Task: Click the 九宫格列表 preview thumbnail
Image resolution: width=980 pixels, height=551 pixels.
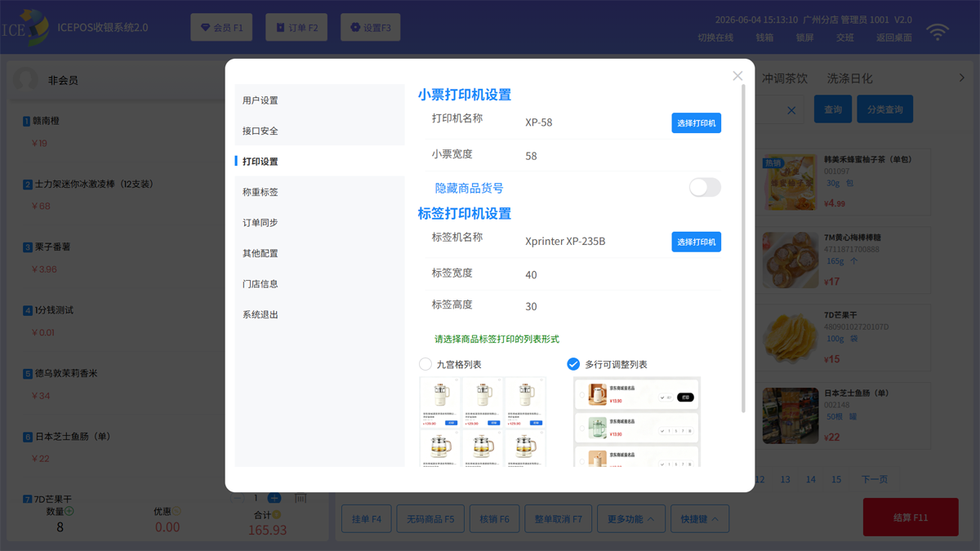Action: (483, 422)
